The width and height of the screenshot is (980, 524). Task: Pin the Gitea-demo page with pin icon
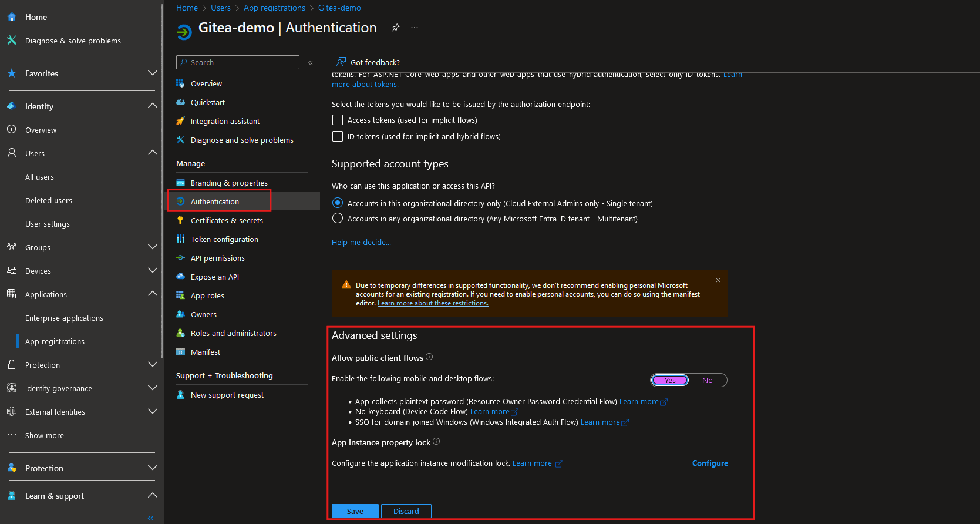(x=396, y=28)
